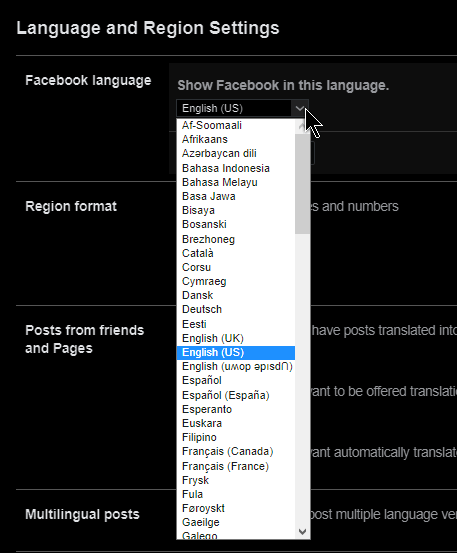Open the Multilingual posts section

point(82,514)
